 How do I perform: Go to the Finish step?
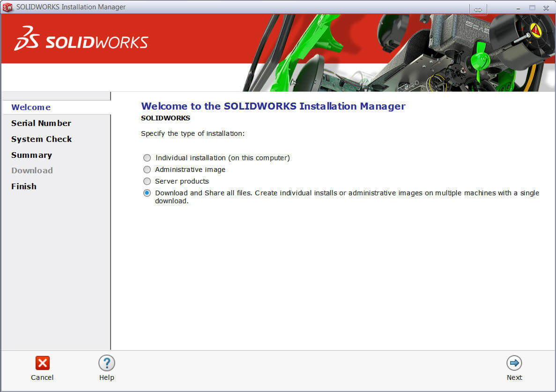24,186
